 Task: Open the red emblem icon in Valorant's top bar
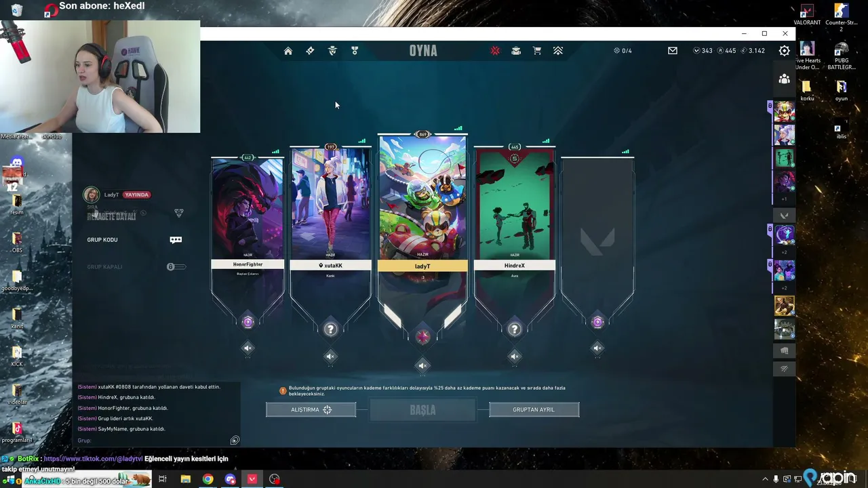(x=495, y=51)
